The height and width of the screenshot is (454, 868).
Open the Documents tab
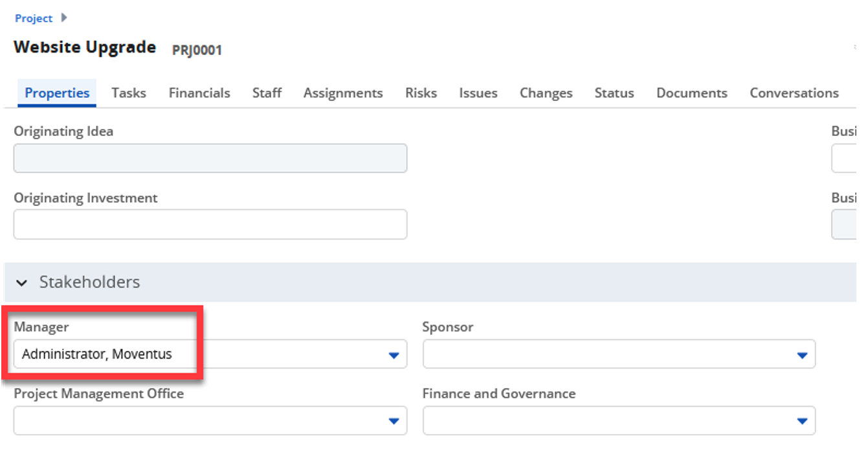(x=692, y=93)
